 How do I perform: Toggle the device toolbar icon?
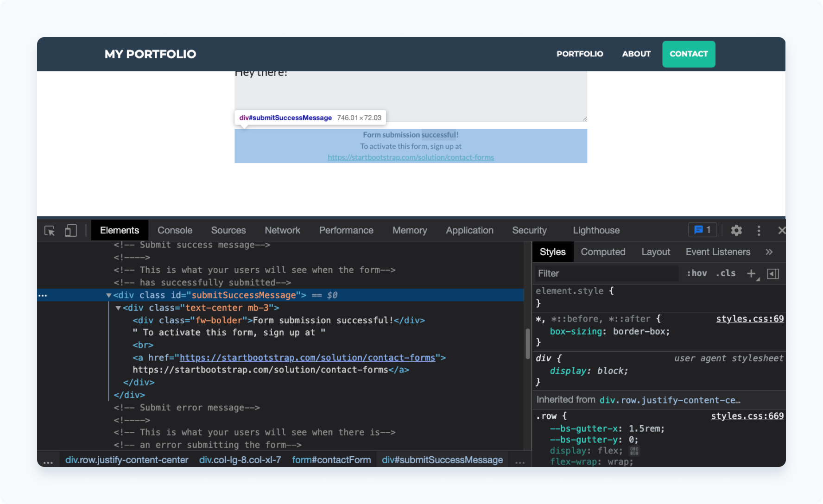(x=70, y=230)
